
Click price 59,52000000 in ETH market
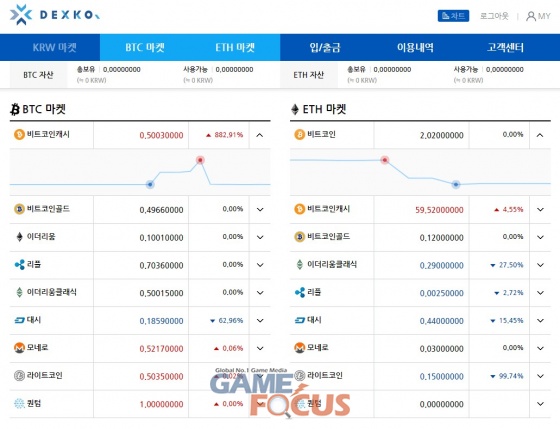439,210
